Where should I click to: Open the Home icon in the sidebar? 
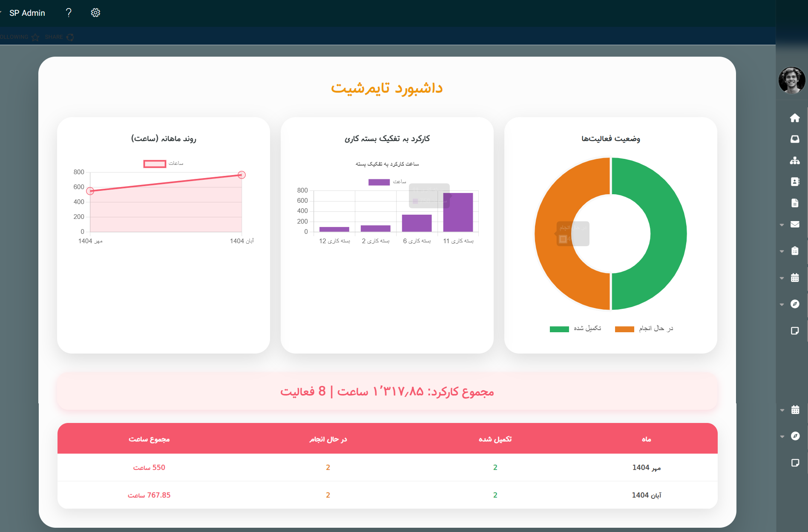click(x=795, y=118)
